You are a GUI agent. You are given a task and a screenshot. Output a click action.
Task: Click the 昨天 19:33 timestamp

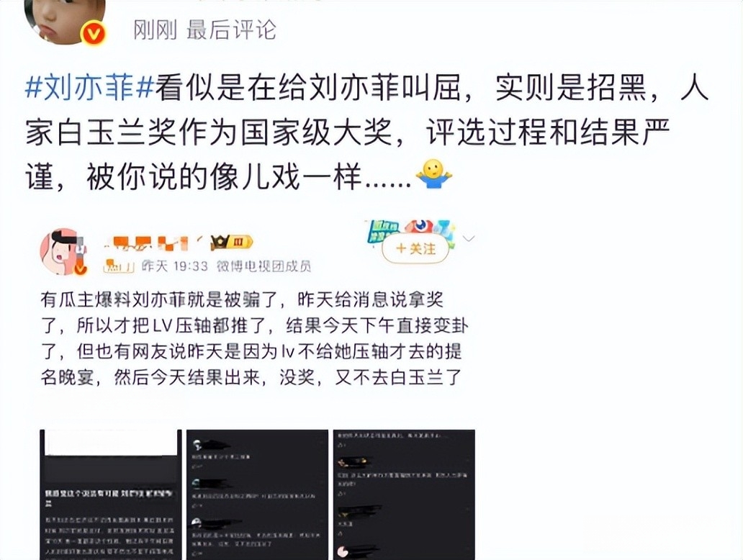pyautogui.click(x=174, y=266)
